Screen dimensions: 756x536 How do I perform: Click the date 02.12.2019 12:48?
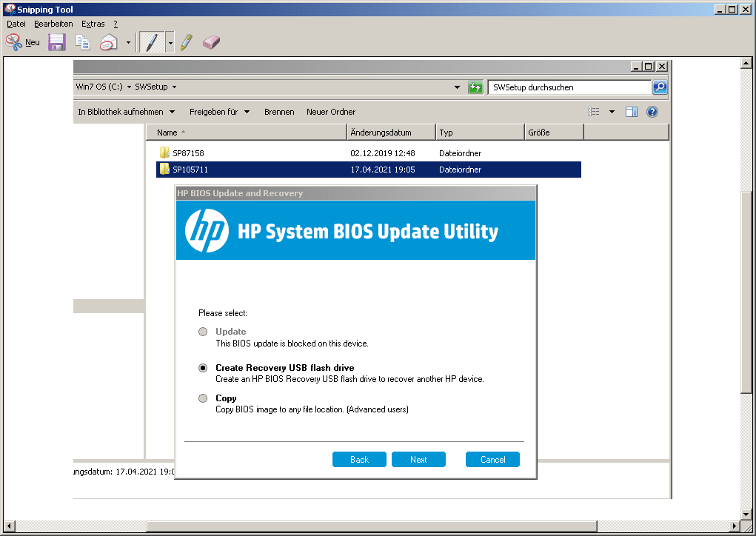(x=383, y=153)
